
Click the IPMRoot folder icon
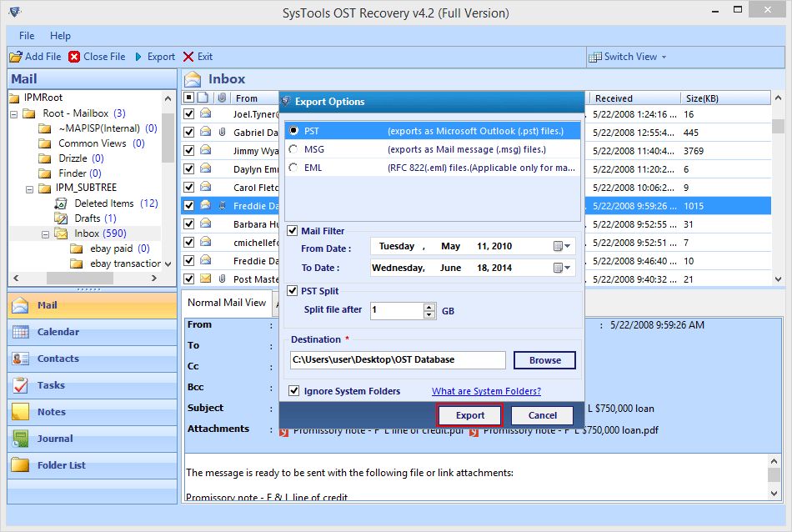14,98
